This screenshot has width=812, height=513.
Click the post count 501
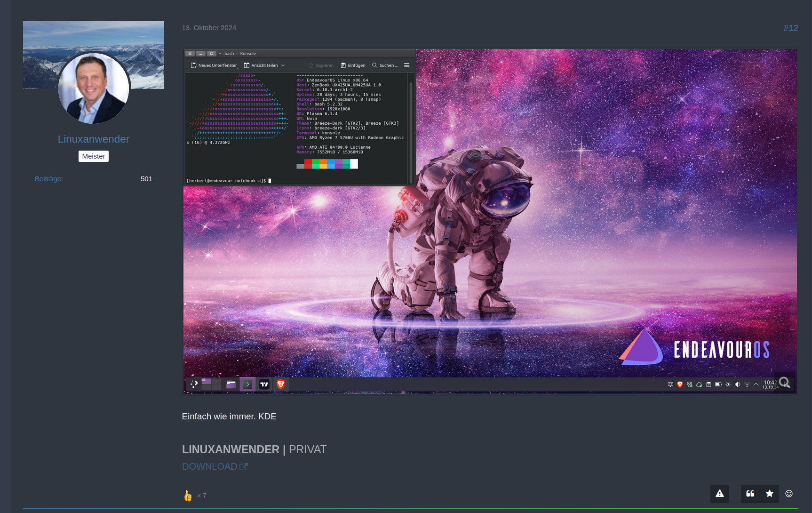(x=146, y=179)
